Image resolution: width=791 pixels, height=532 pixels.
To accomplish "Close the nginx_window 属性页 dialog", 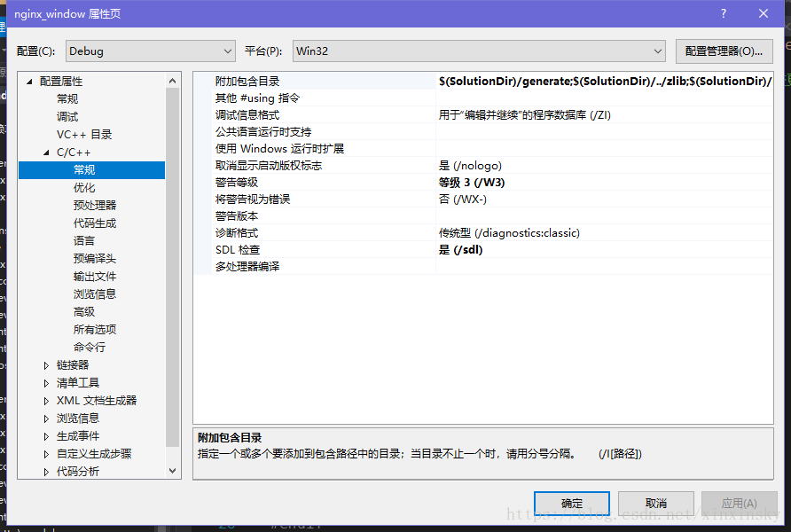I will point(764,13).
